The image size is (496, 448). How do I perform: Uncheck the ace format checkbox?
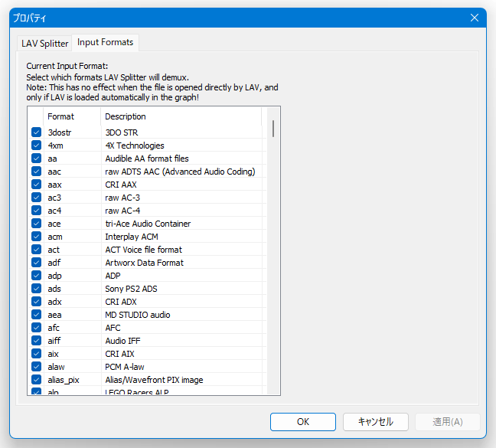point(37,224)
